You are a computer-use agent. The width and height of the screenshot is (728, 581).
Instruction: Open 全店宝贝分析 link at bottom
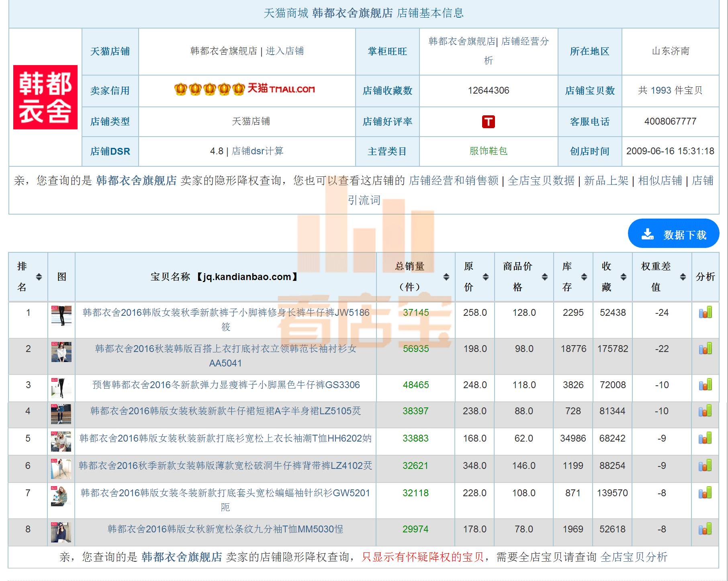[x=634, y=557]
